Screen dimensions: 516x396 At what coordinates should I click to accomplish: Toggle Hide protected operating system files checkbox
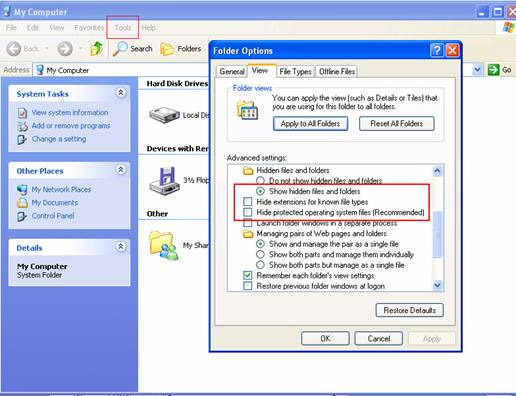tap(248, 212)
